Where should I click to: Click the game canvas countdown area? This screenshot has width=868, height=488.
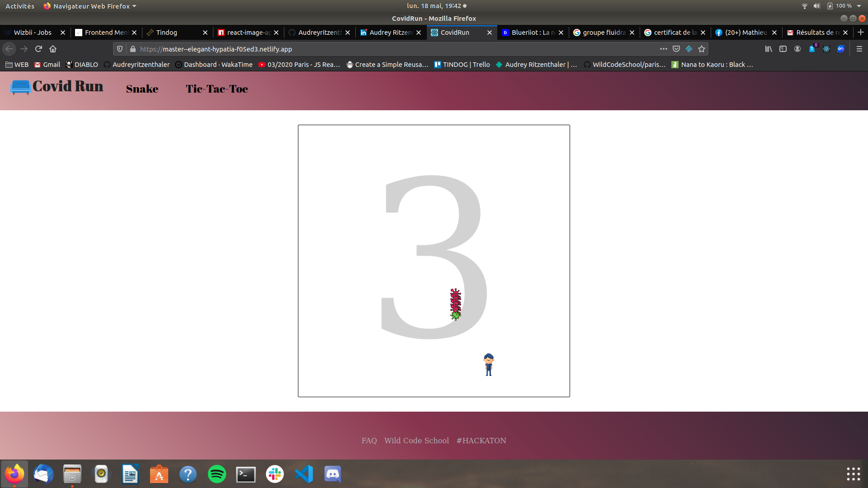point(434,261)
